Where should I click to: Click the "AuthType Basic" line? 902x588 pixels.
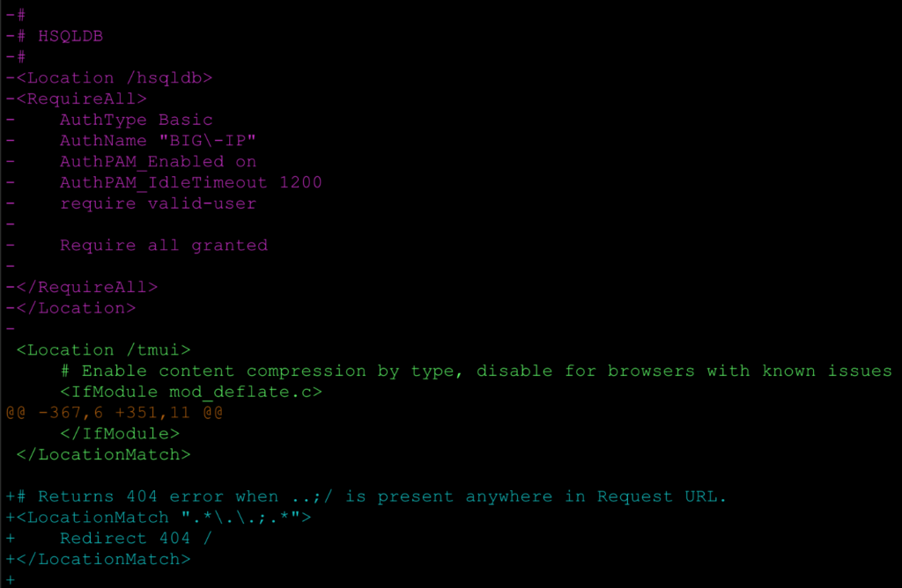coord(136,120)
